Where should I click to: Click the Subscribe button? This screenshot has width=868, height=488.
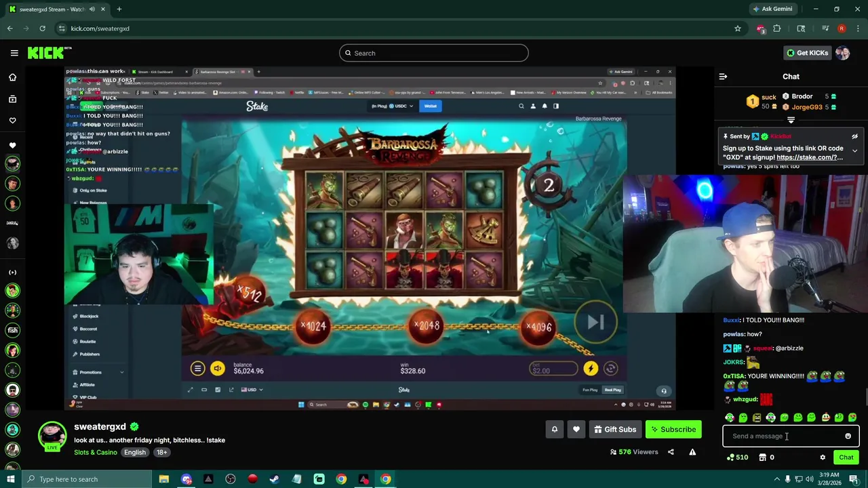click(x=673, y=429)
